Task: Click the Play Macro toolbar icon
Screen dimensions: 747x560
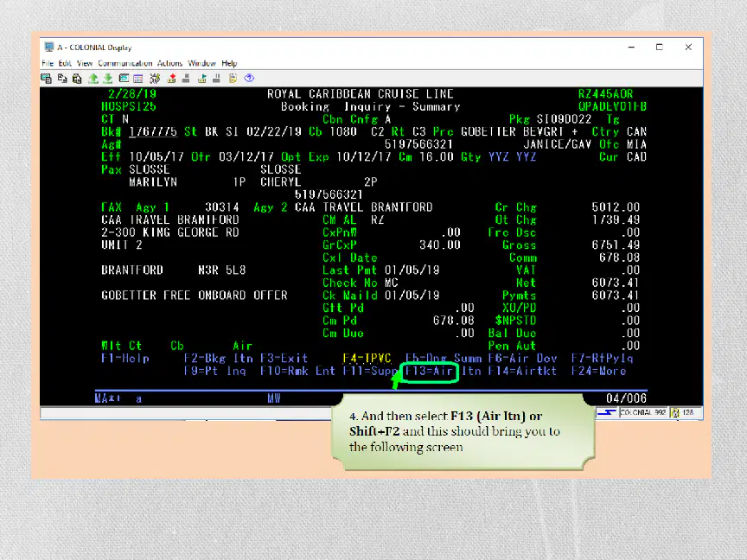Action: [x=202, y=79]
